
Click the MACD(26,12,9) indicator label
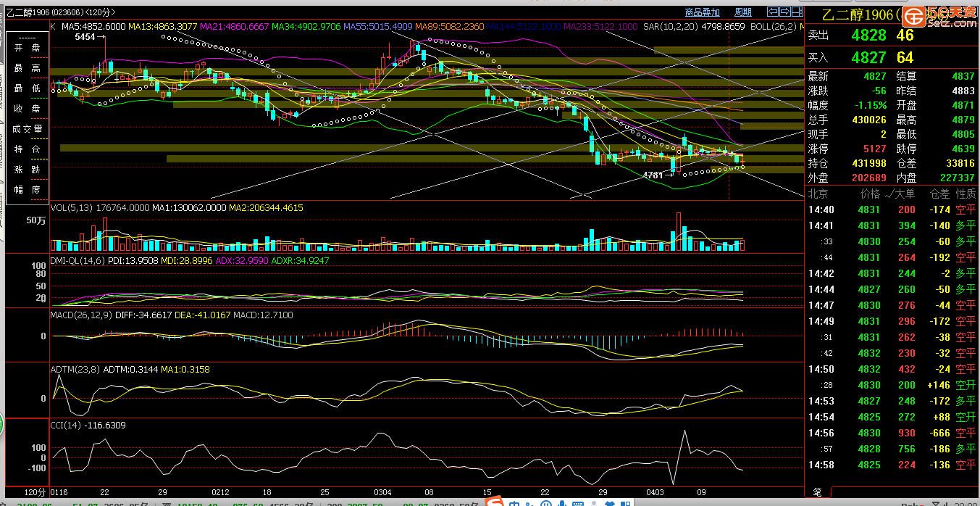point(80,315)
